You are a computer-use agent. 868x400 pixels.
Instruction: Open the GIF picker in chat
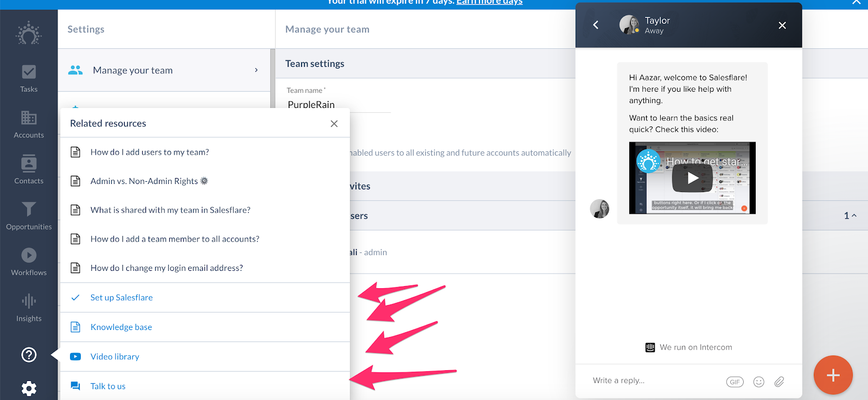coord(735,382)
